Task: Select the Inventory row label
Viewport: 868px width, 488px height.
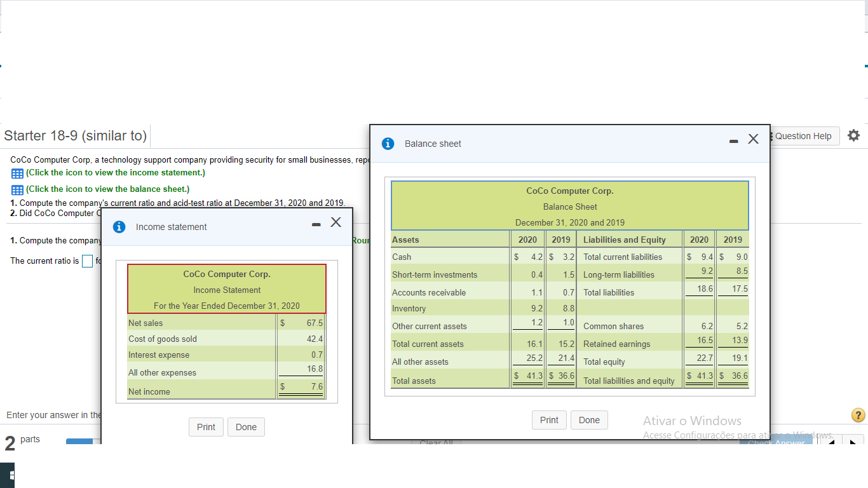Action: click(x=409, y=308)
